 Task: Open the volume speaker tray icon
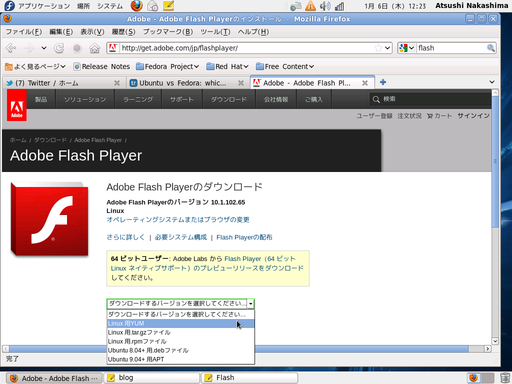click(325, 6)
